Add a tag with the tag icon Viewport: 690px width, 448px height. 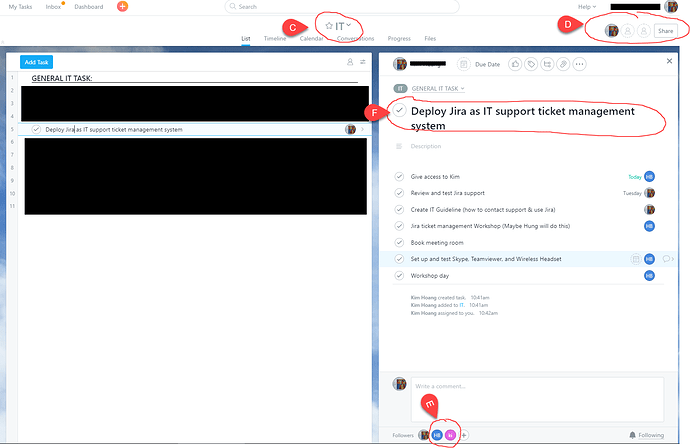coord(531,64)
